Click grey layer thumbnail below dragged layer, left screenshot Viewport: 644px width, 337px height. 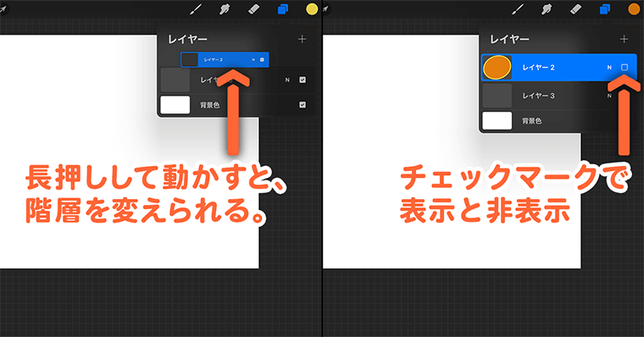[x=175, y=80]
